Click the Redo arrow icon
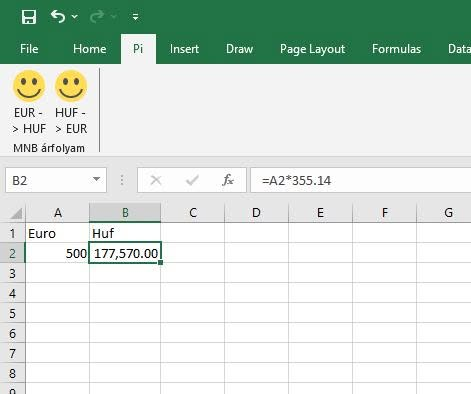This screenshot has height=394, width=471. (x=97, y=17)
